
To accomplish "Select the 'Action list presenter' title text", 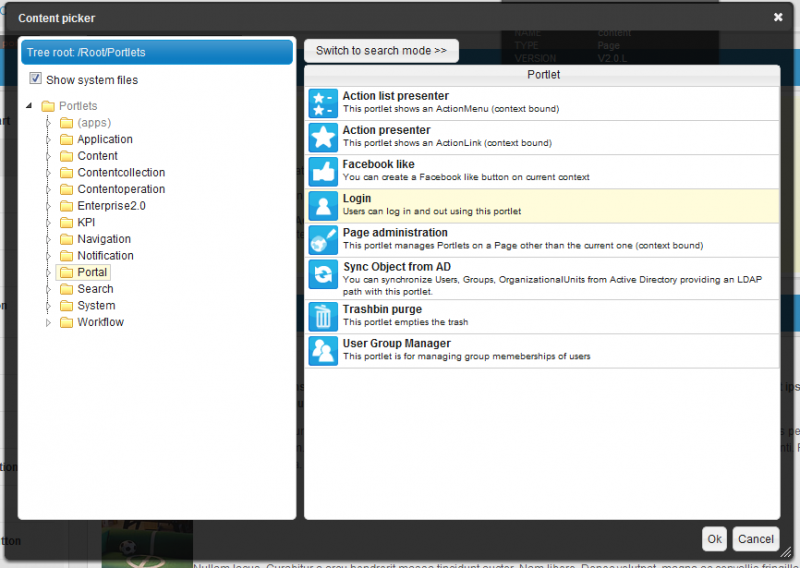I will pos(395,96).
